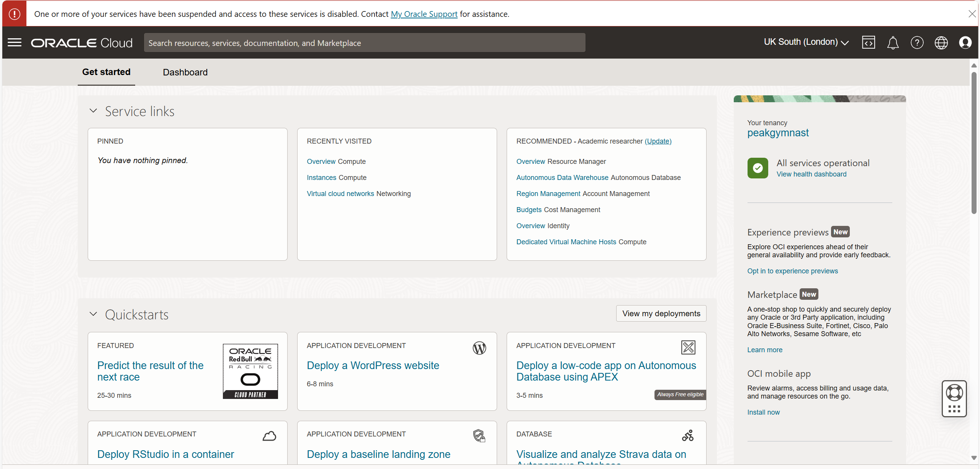Viewport: 980px width, 469px height.
Task: Open Predict the result of the next race
Action: 150,371
